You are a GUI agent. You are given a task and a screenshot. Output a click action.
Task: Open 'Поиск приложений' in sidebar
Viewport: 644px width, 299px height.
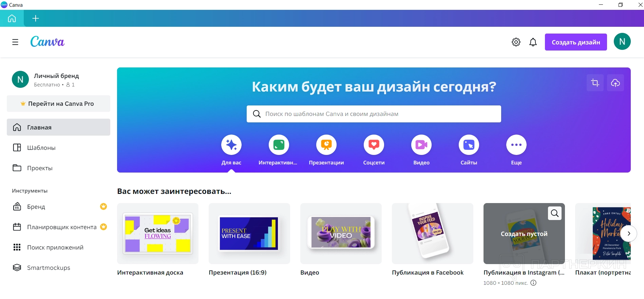(x=58, y=247)
